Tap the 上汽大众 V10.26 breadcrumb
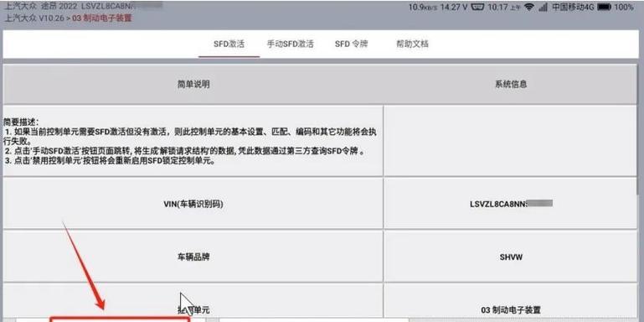This screenshot has width=644, height=322. pyautogui.click(x=34, y=18)
